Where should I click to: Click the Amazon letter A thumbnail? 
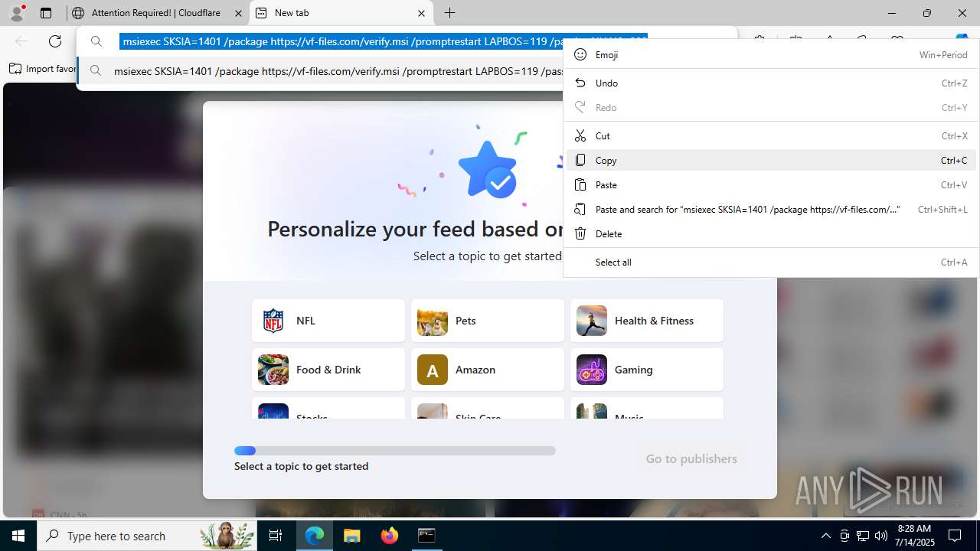pos(433,370)
